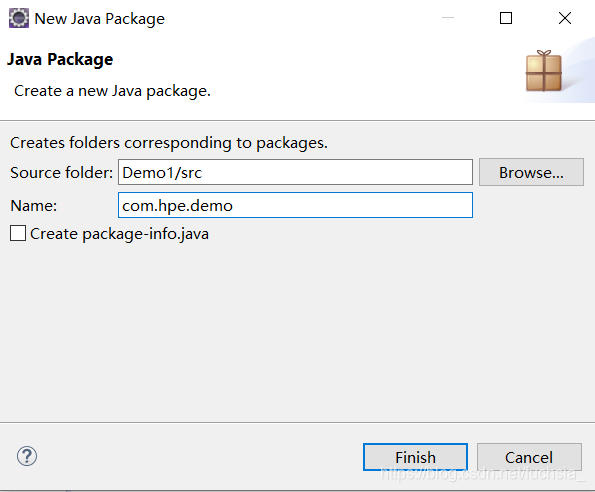Click the "Create a new Java package." description
This screenshot has height=492, width=595.
point(112,91)
